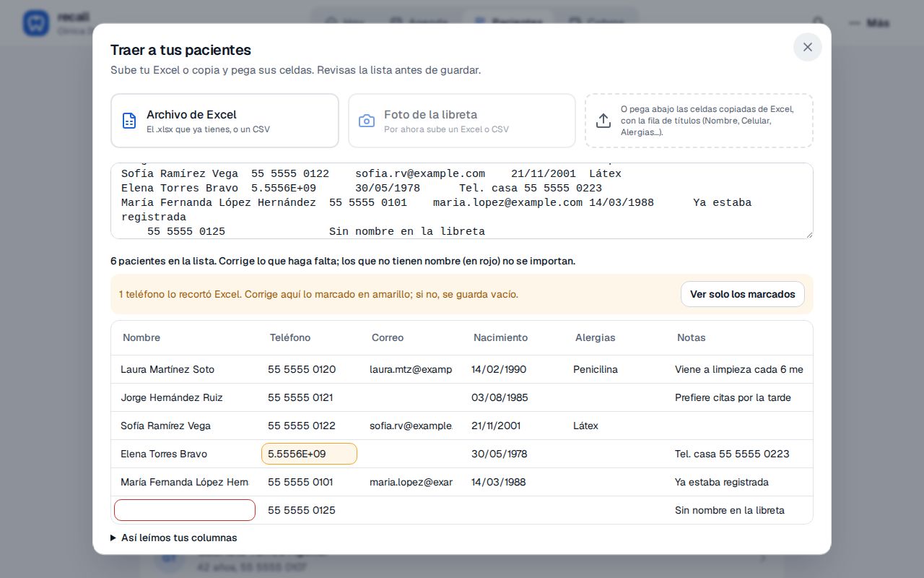Click birthdate 30/05/1978
924x578 pixels.
pos(513,454)
